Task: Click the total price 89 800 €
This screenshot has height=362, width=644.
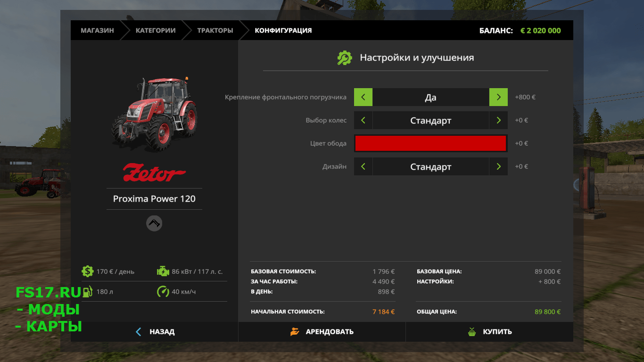Action: [x=547, y=312]
